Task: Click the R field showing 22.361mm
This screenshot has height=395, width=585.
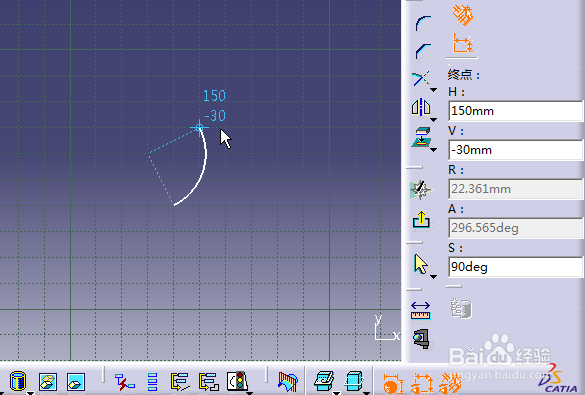Action: click(x=515, y=189)
